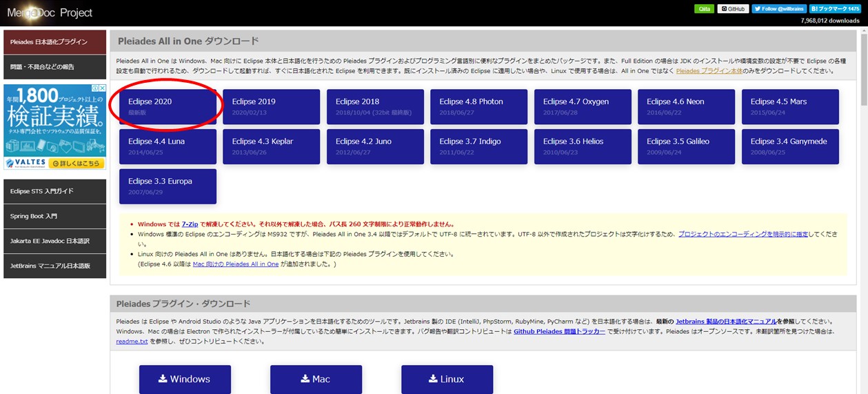
Task: Click the page vertical scrollbar thumb
Action: (864, 70)
